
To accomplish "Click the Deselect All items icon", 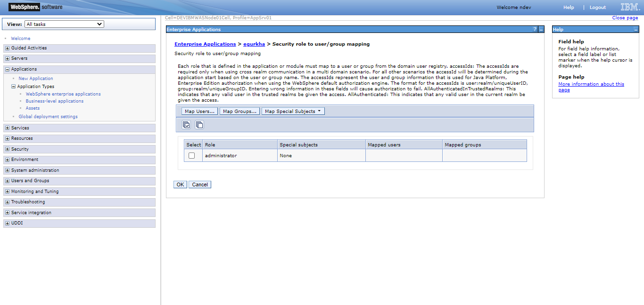I will 199,125.
